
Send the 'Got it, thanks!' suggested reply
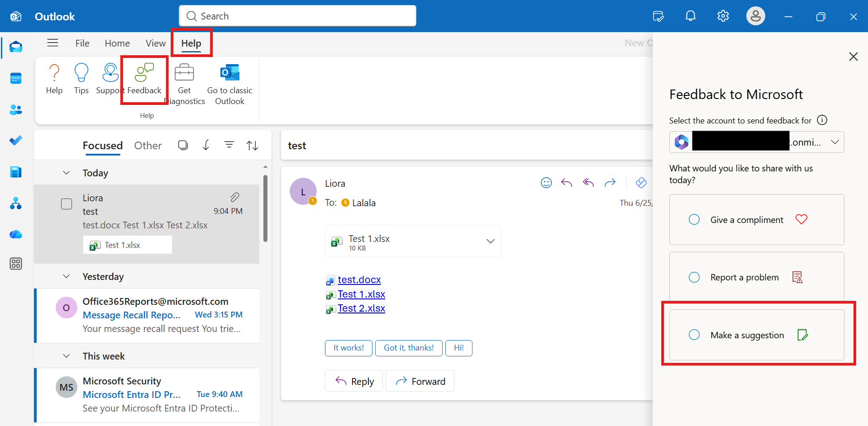(x=409, y=348)
